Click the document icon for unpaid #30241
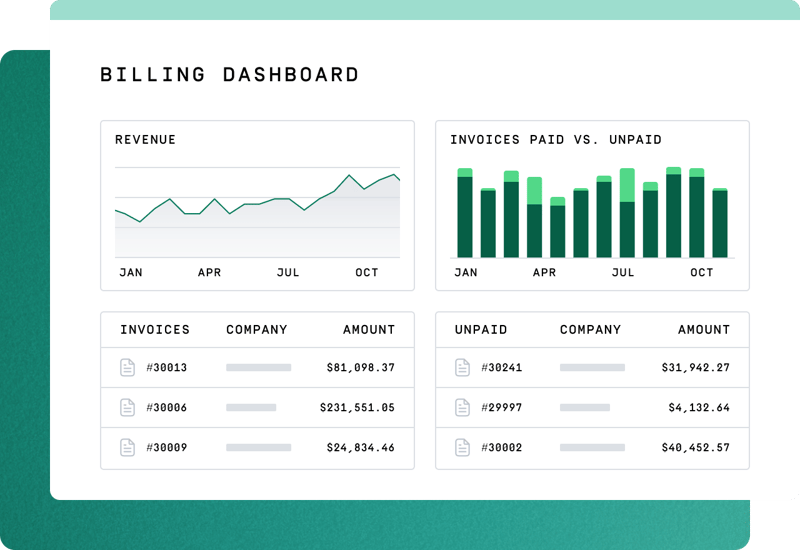This screenshot has width=800, height=550. click(462, 367)
